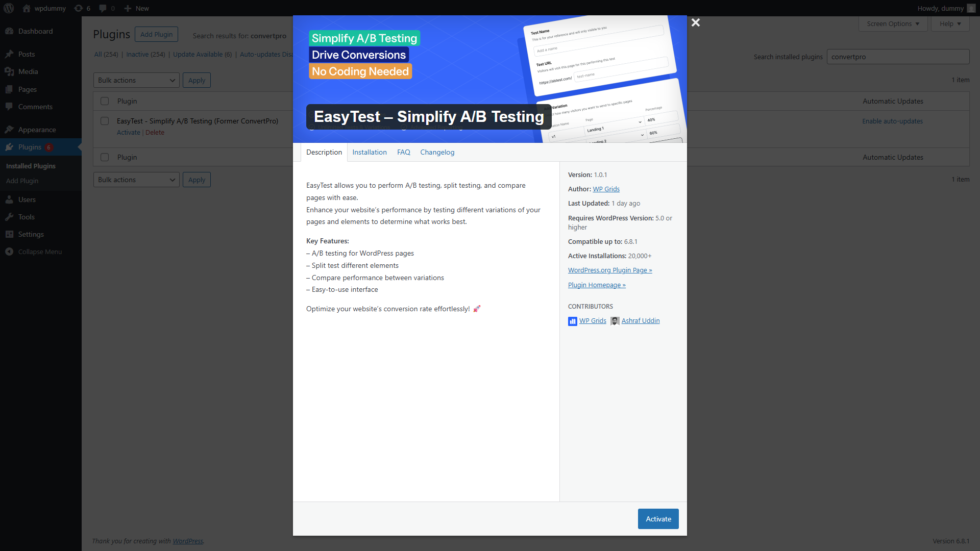Switch to the Installation tab

point(370,152)
